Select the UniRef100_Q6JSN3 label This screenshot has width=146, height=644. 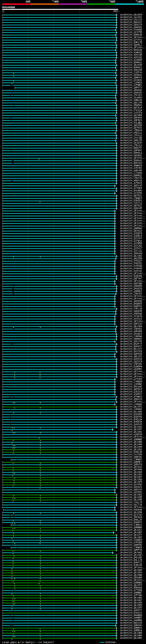pyautogui.click(x=131, y=256)
